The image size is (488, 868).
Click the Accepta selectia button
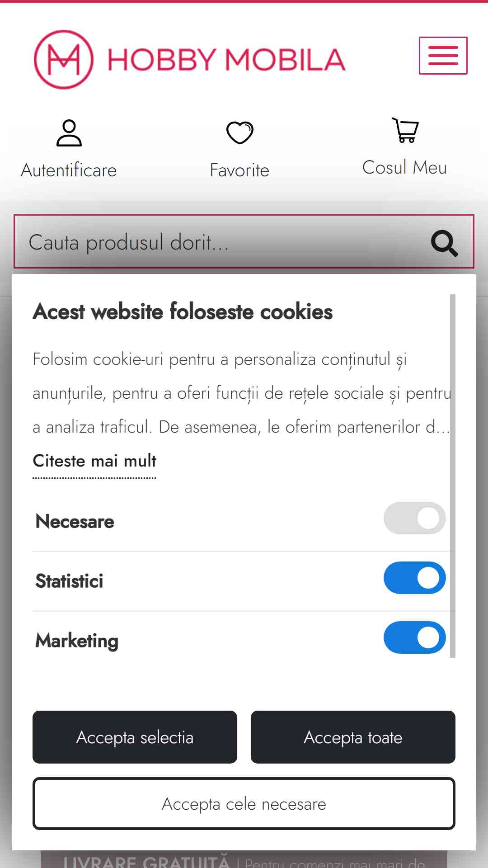[x=135, y=737]
